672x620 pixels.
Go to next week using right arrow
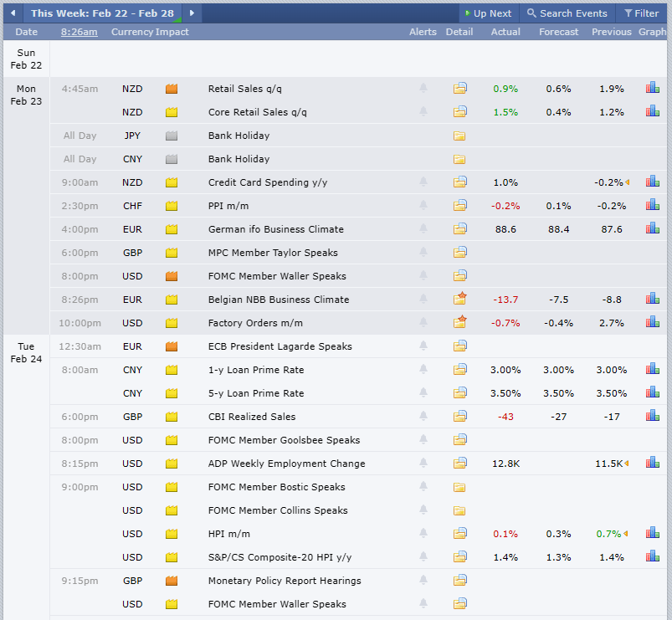pos(192,13)
